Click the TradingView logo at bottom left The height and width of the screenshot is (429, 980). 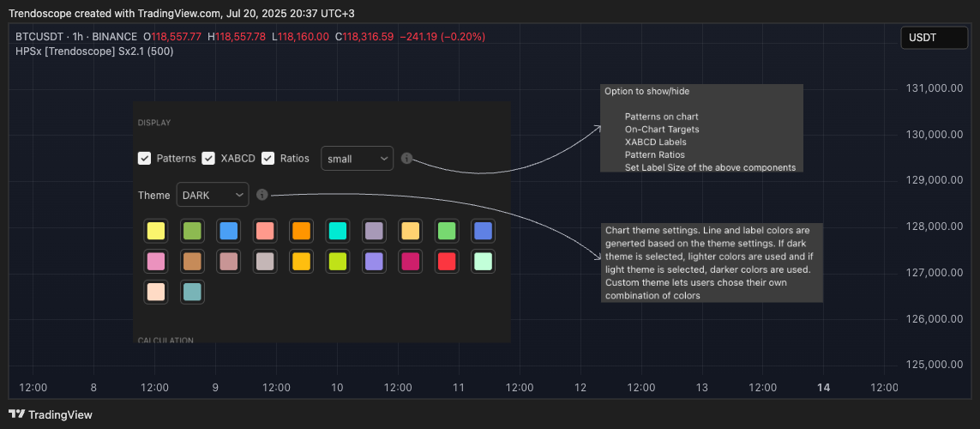click(51, 414)
